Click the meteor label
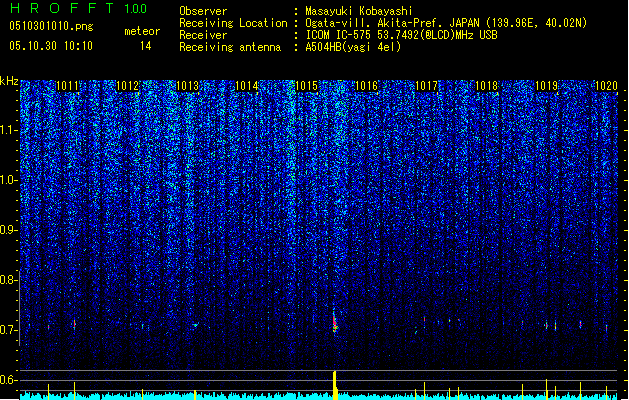Viewport: 629px width, 400px height. click(x=142, y=31)
